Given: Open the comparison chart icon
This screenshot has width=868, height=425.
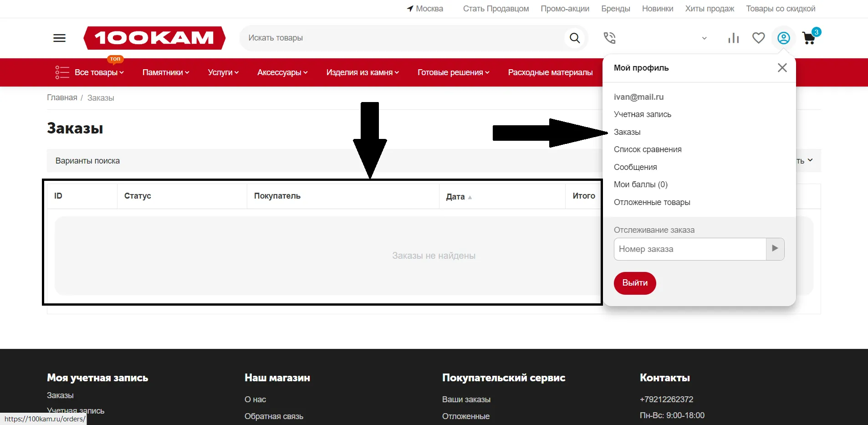Looking at the screenshot, I should (x=733, y=38).
